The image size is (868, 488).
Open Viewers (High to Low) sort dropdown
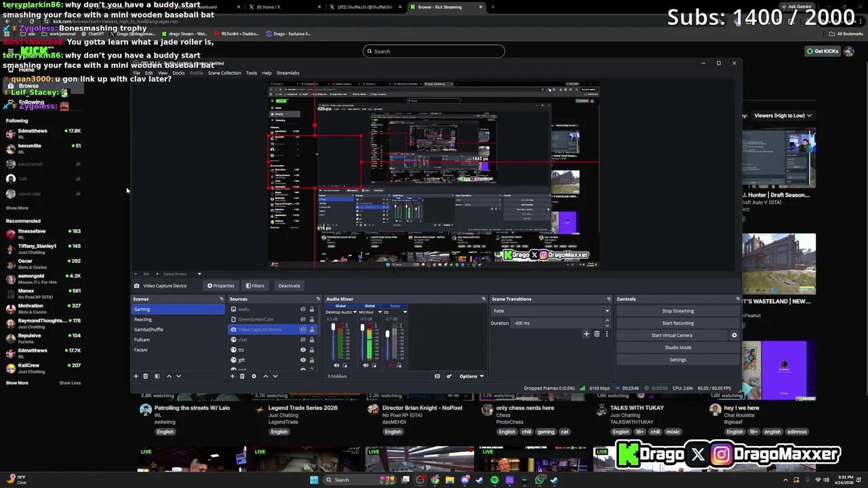[783, 115]
